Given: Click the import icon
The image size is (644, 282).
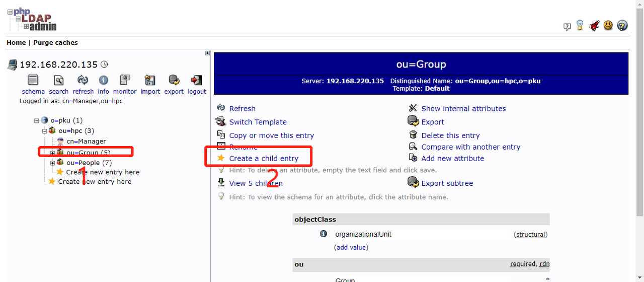Looking at the screenshot, I should point(150,80).
